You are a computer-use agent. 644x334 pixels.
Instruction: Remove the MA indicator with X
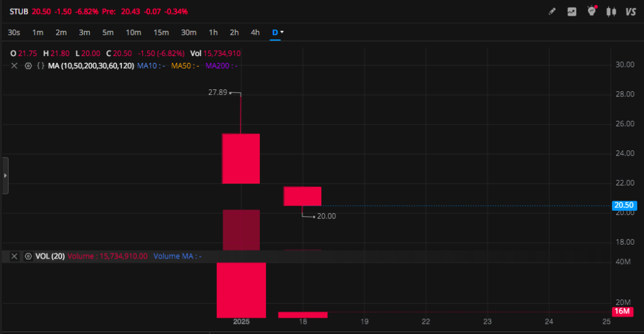[14, 65]
